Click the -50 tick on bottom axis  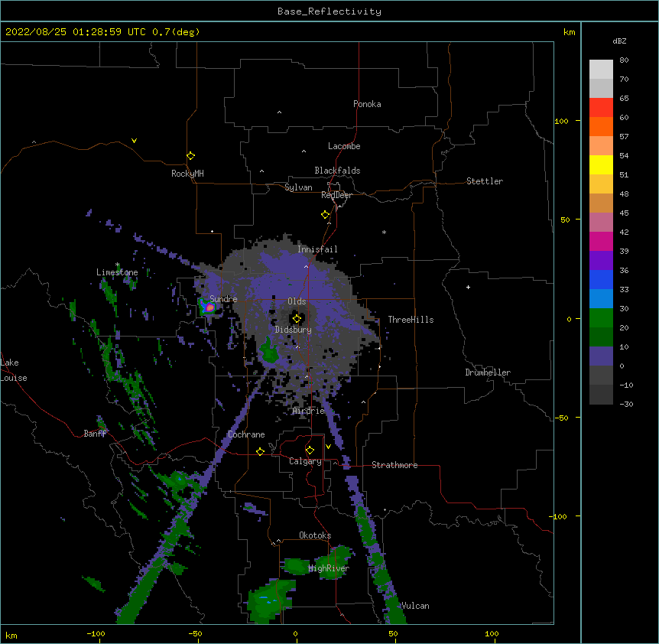(195, 633)
